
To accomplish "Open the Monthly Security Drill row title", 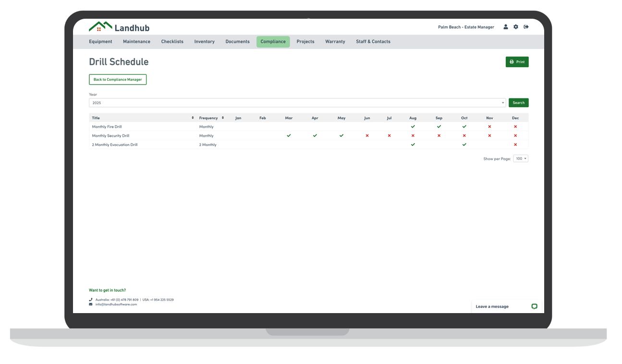I will coord(110,136).
